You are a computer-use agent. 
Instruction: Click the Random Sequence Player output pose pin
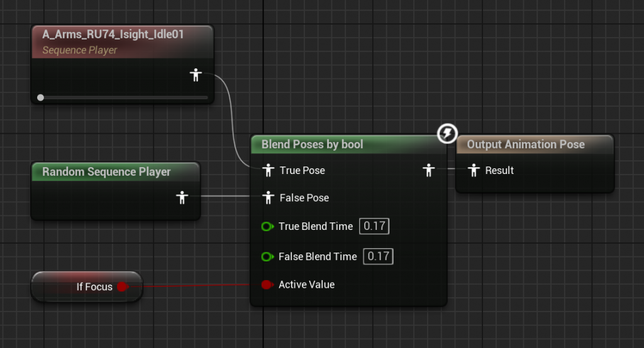[x=182, y=197]
